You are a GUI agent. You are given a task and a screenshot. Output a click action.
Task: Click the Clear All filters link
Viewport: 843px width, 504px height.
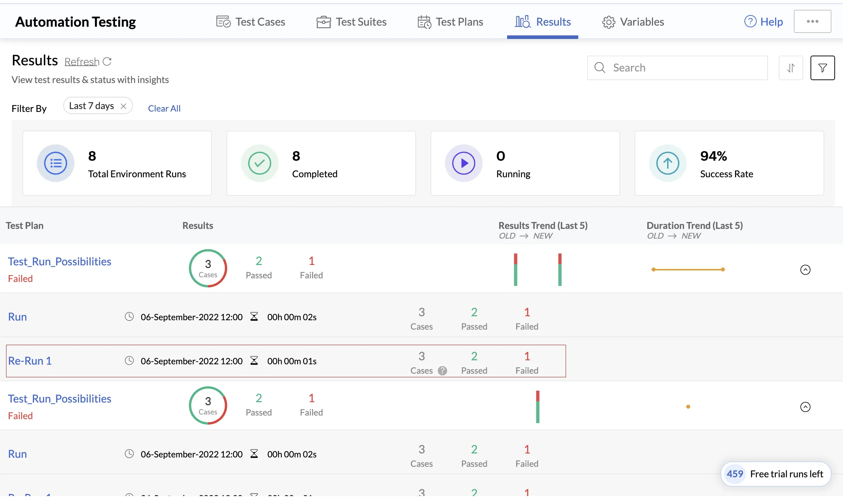pyautogui.click(x=164, y=108)
